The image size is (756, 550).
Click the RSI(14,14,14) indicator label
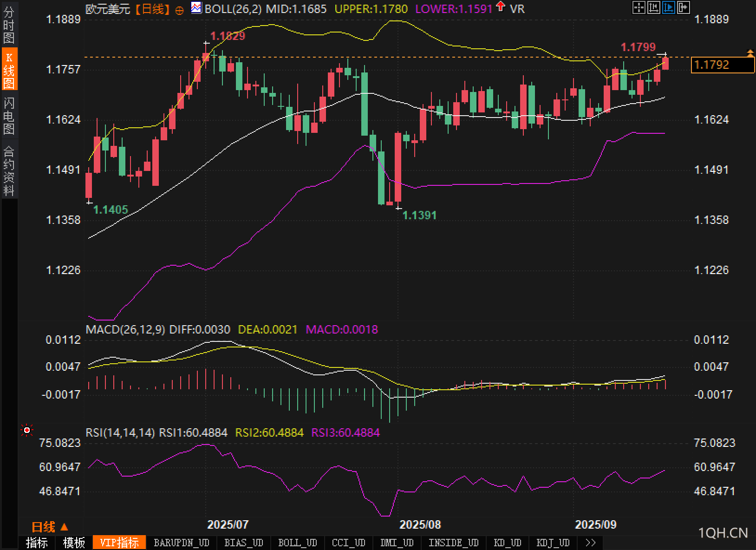[x=120, y=432]
